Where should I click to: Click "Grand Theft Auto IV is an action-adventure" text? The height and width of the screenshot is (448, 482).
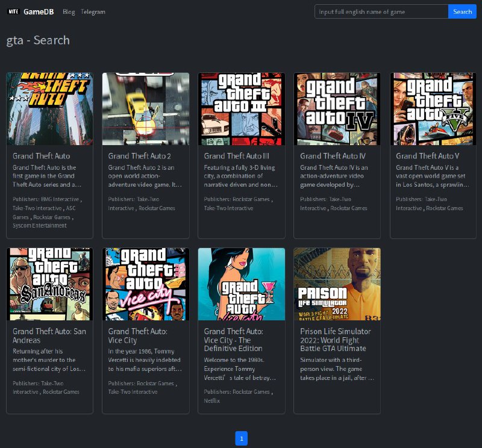pyautogui.click(x=334, y=176)
